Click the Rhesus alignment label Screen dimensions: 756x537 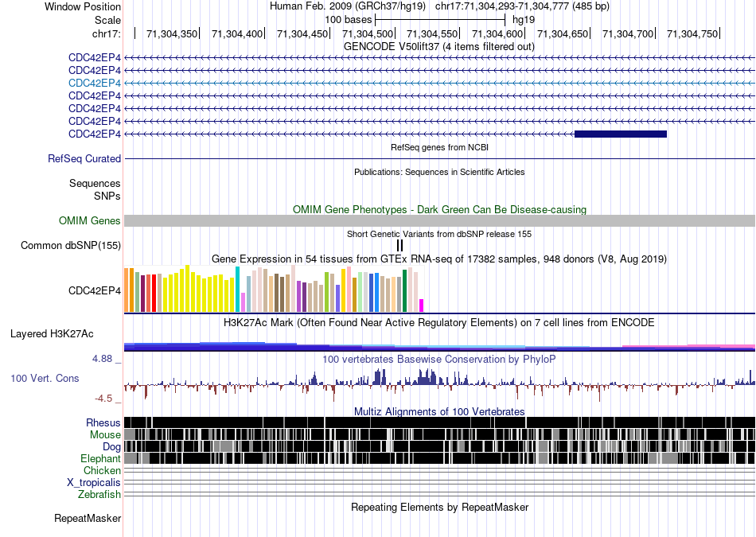click(x=103, y=422)
